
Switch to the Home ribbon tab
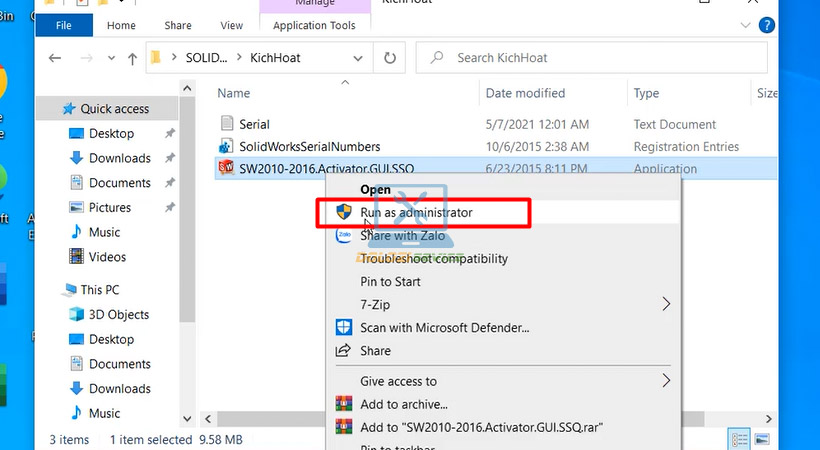(121, 25)
